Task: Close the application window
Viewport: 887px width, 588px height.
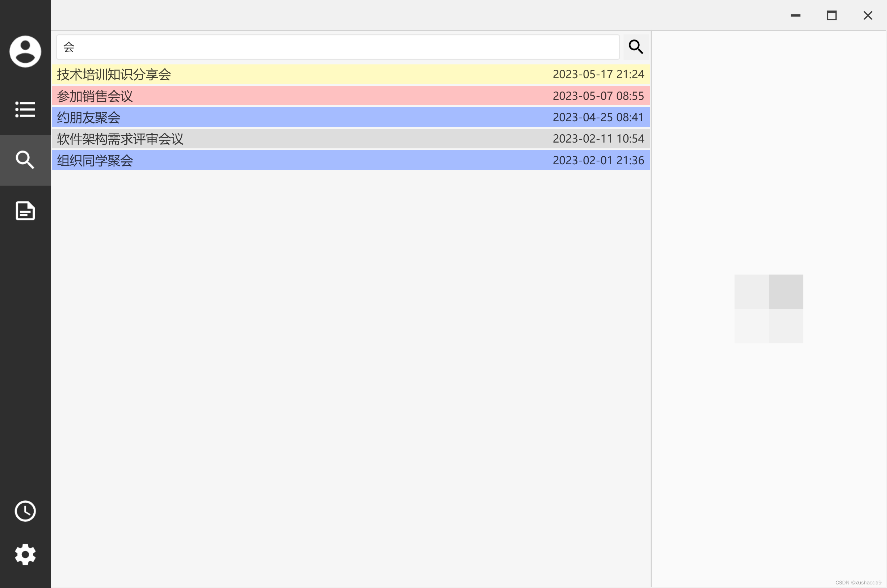Action: tap(867, 15)
